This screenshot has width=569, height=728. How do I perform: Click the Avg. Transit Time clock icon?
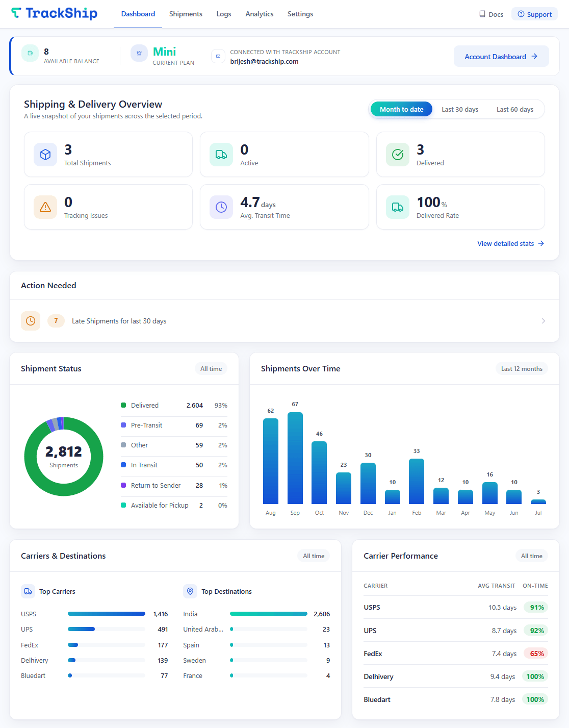221,207
